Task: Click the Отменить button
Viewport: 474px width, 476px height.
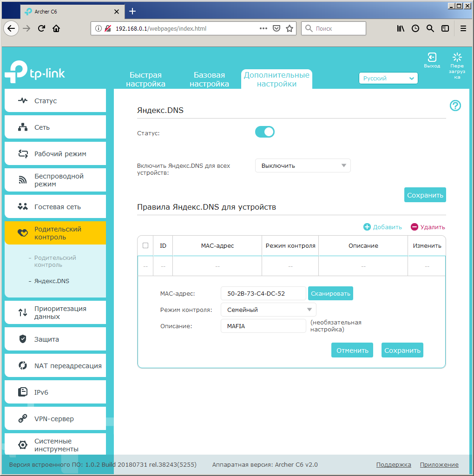Action: [x=352, y=350]
